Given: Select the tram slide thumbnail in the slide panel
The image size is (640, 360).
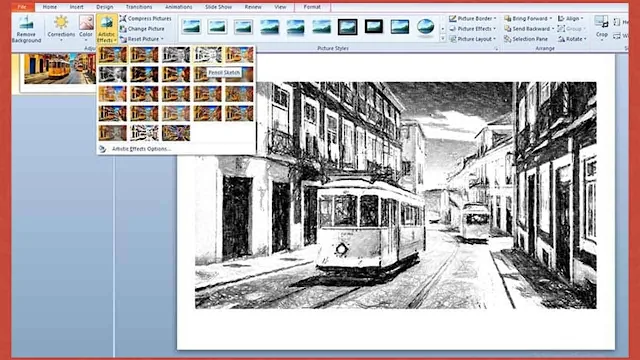Looking at the screenshot, I should point(59,68).
